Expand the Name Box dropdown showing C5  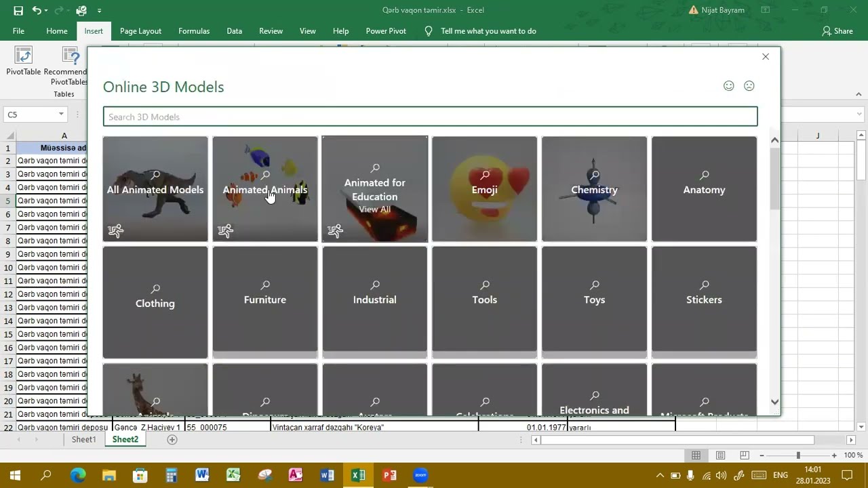click(61, 115)
